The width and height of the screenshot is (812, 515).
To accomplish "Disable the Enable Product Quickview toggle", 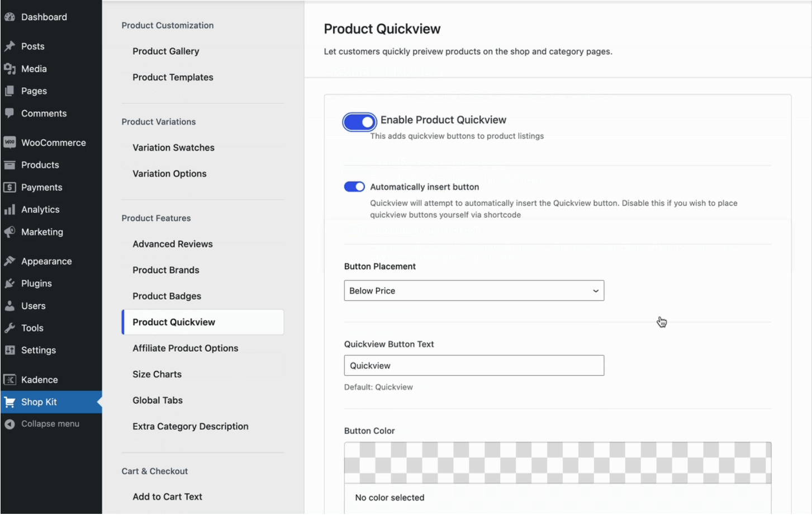I will (x=359, y=121).
